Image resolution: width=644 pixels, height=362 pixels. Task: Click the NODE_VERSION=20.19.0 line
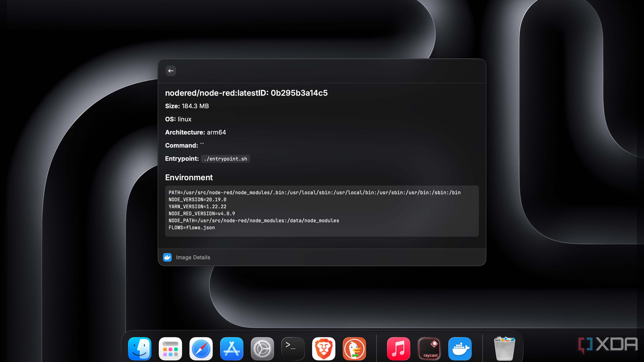(x=198, y=200)
